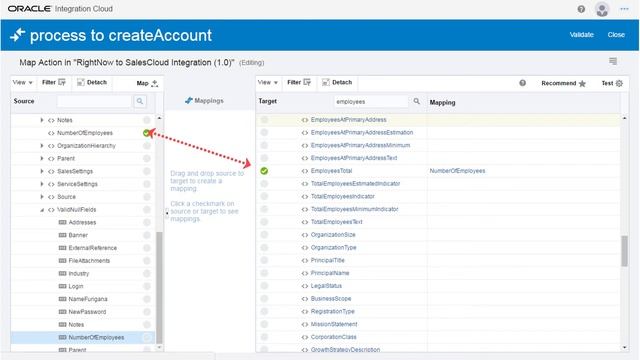This screenshot has height=360, width=640.
Task: Click the help icon in the header
Action: 581,9
